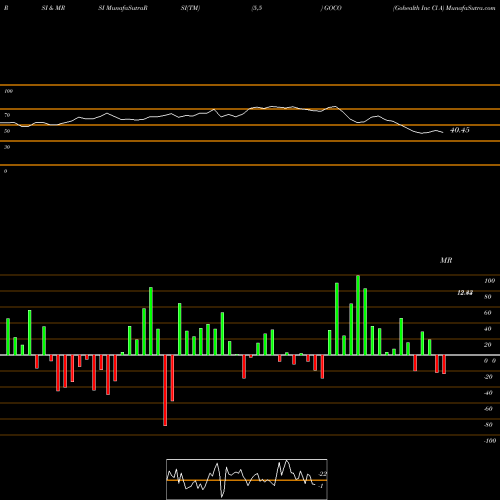Click the 'GOCO' ticker symbol text
Image resolution: width=500 pixels, height=500 pixels.
click(x=333, y=8)
